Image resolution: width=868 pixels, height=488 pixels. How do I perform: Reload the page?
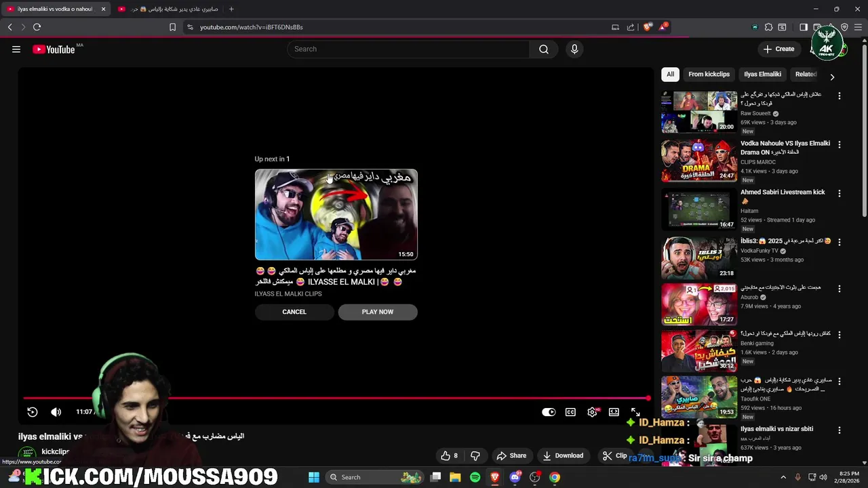click(x=37, y=27)
